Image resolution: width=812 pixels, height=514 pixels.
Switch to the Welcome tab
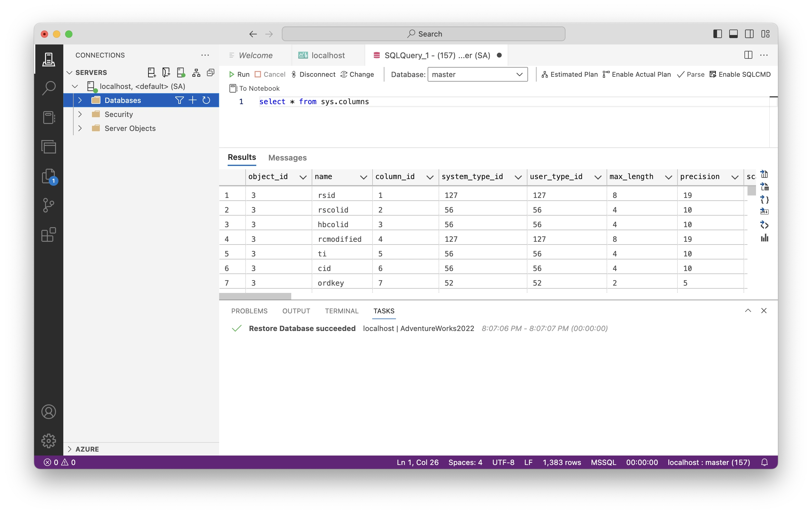point(256,55)
